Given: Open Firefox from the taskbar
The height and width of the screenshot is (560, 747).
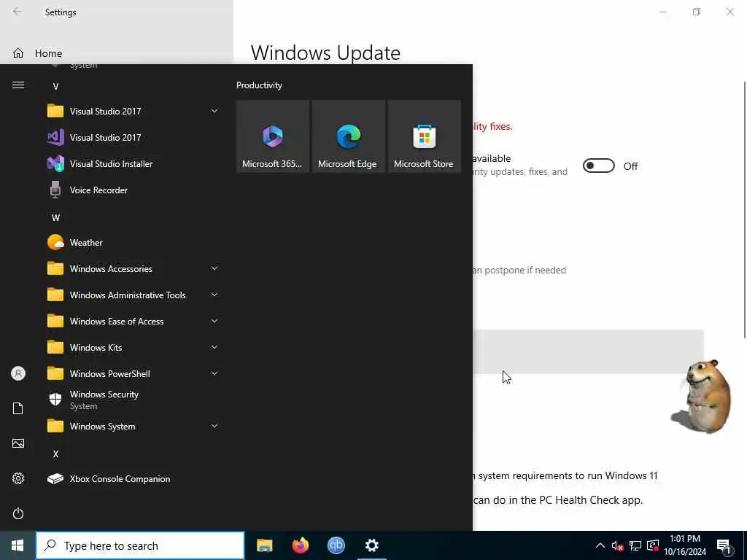Looking at the screenshot, I should tap(300, 545).
